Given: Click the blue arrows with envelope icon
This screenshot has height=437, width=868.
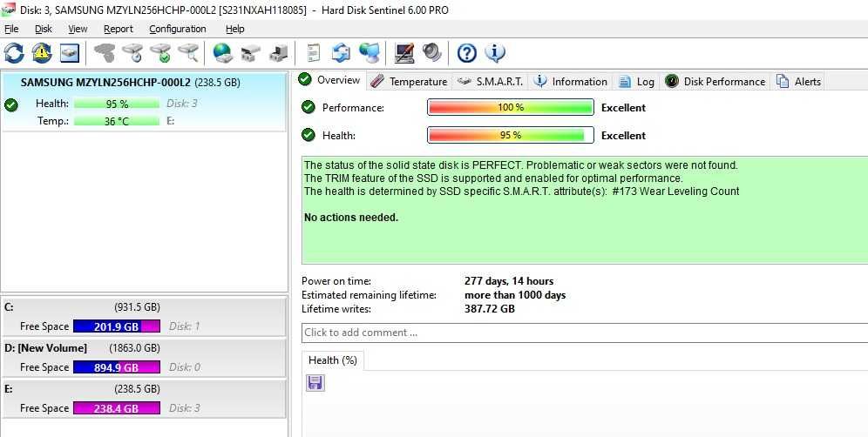Looking at the screenshot, I should point(341,53).
